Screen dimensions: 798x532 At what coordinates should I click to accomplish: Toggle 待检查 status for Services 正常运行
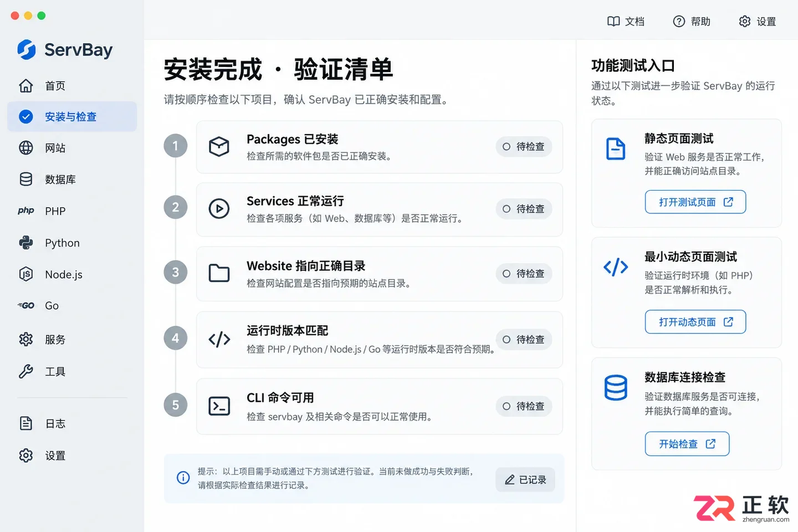tap(524, 209)
